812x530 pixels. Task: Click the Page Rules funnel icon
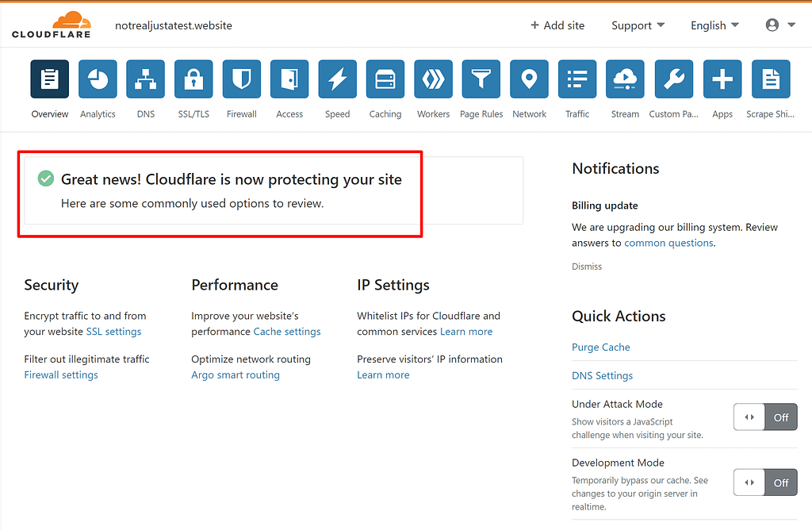(x=481, y=79)
